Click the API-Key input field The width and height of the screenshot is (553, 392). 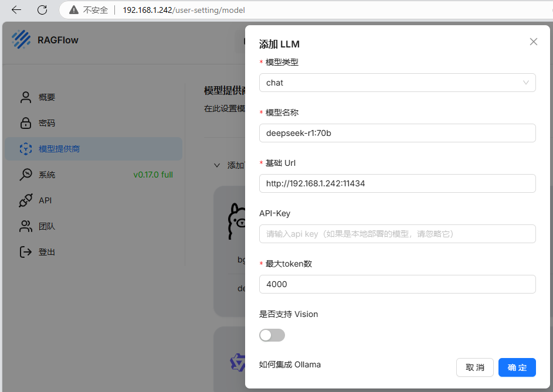[x=397, y=234]
